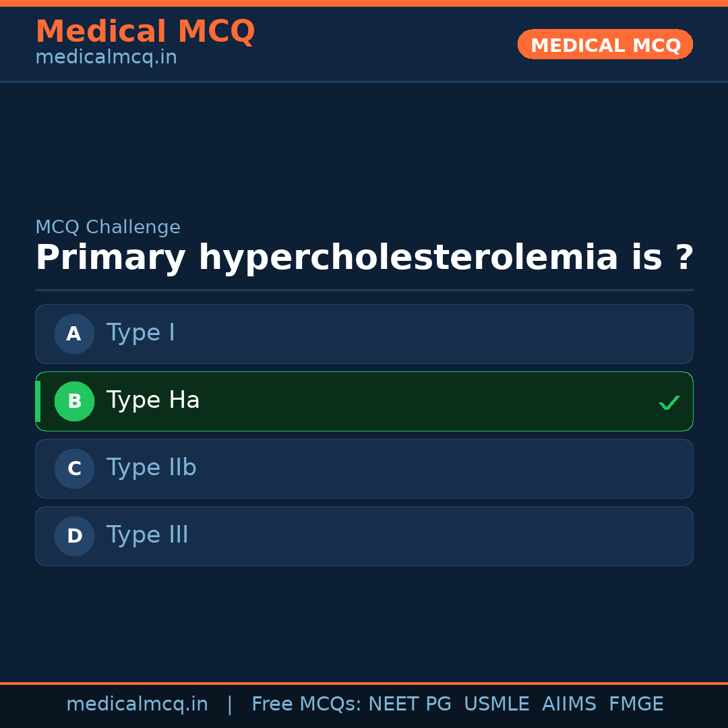Select the FMGE footer label
This screenshot has width=728, height=728.
[636, 704]
